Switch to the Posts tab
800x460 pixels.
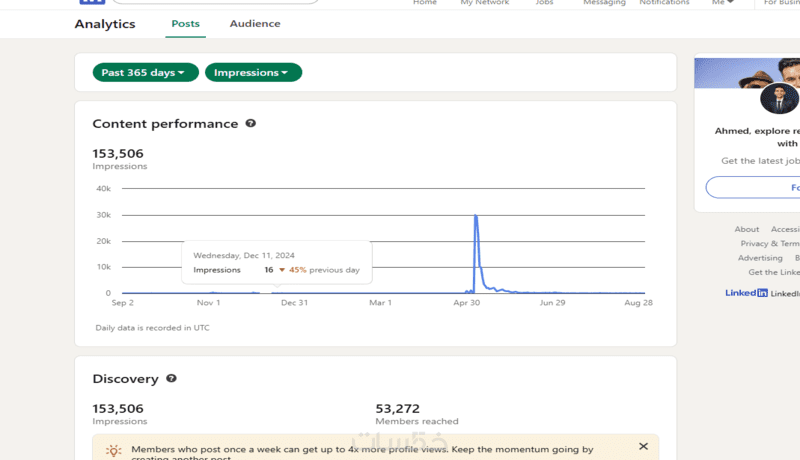(185, 24)
